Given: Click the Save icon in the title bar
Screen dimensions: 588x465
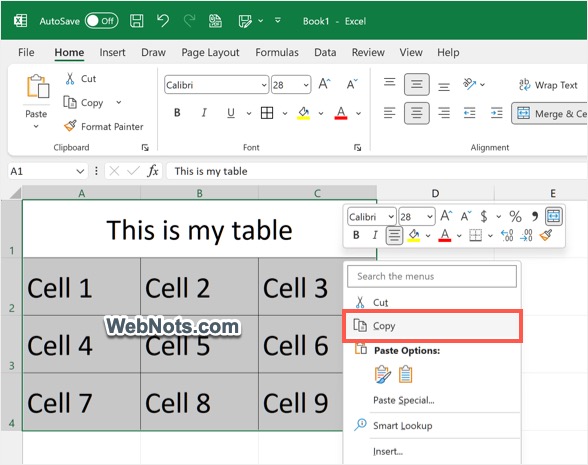Looking at the screenshot, I should click(x=136, y=21).
